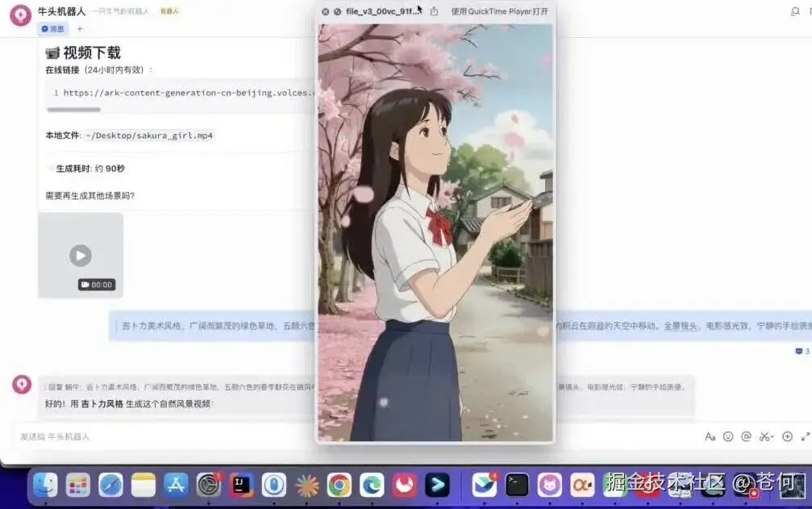Image resolution: width=812 pixels, height=509 pixels.
Task: Click the 机器人 tag badge
Action: (169, 10)
